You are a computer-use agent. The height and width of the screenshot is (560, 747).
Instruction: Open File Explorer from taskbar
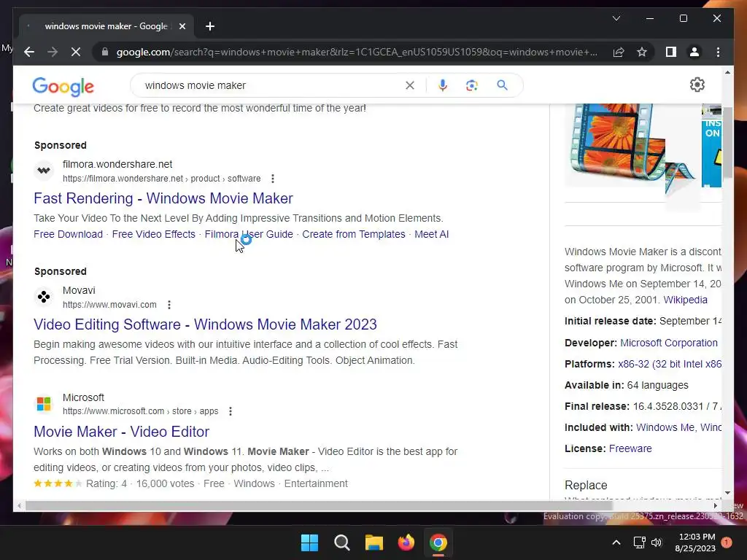coord(374,542)
